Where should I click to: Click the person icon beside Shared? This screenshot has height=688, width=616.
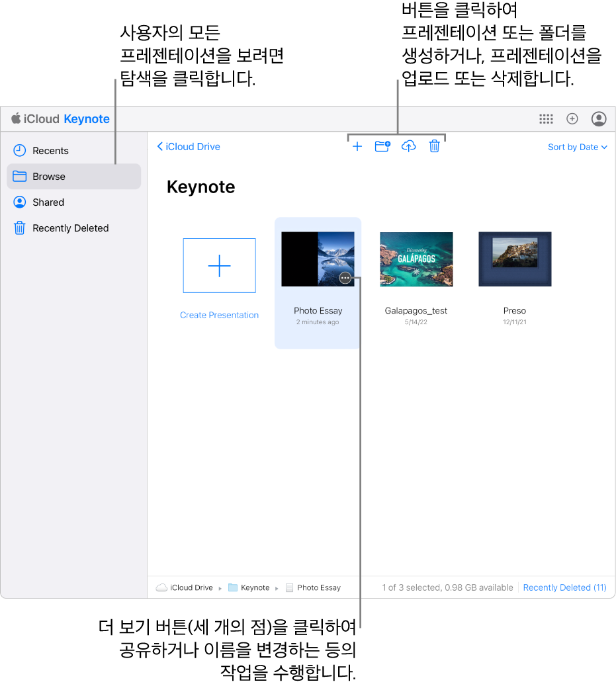pyautogui.click(x=20, y=202)
